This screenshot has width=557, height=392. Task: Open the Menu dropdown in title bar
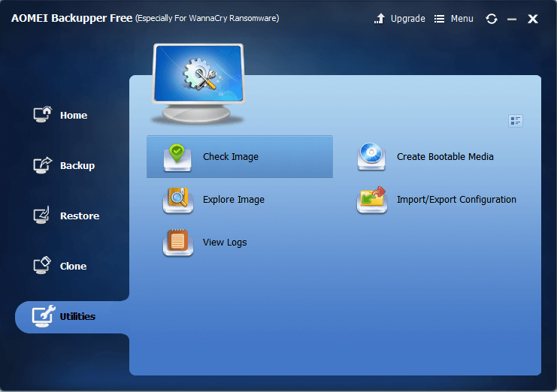tap(454, 19)
